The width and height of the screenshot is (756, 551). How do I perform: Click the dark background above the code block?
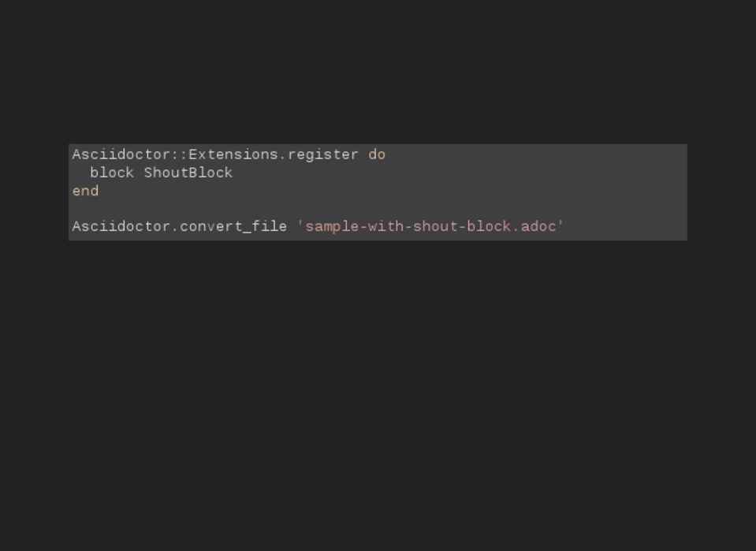point(378,71)
